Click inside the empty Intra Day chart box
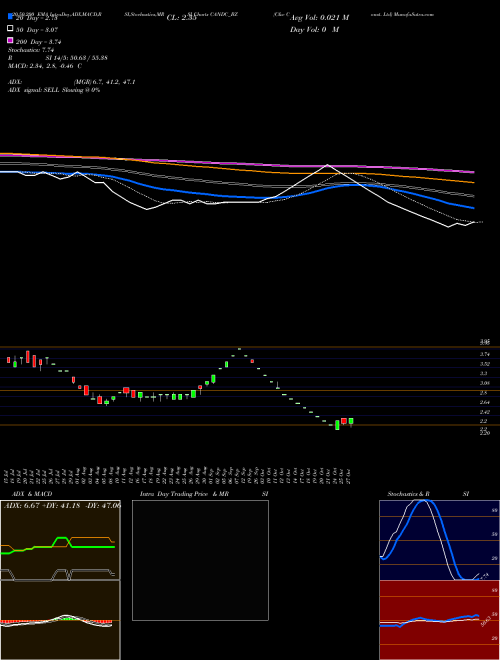The width and height of the screenshot is (500, 660). pos(200,560)
